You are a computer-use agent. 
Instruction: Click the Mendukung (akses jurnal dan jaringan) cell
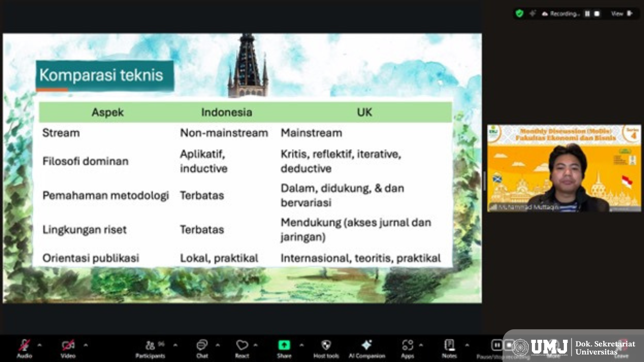coord(356,229)
